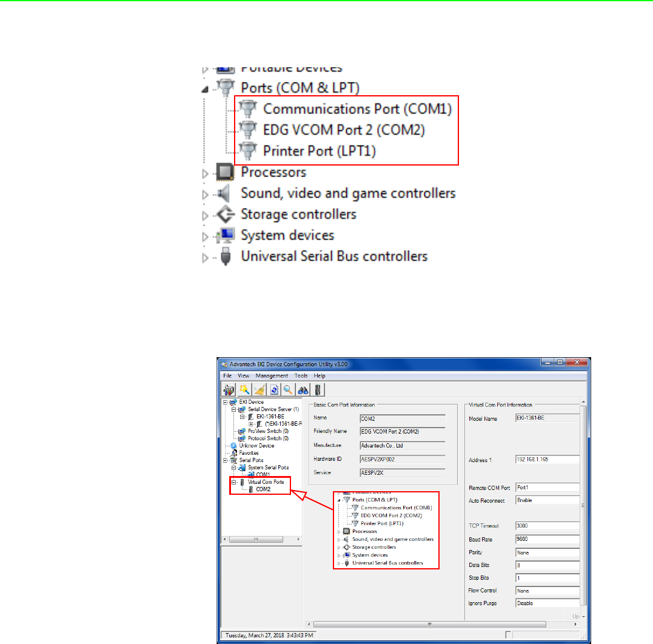
Task: Collapse large Ports (COM & LPT) category
Action: (205, 89)
